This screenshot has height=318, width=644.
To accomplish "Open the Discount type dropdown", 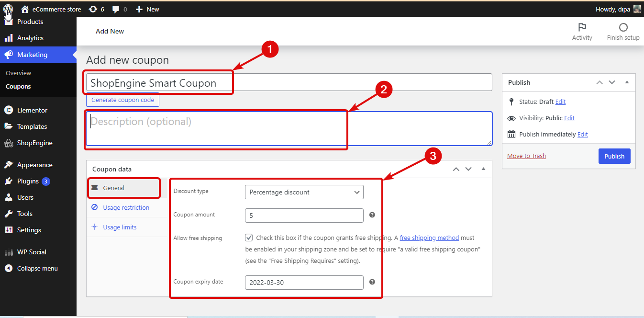I will point(304,192).
